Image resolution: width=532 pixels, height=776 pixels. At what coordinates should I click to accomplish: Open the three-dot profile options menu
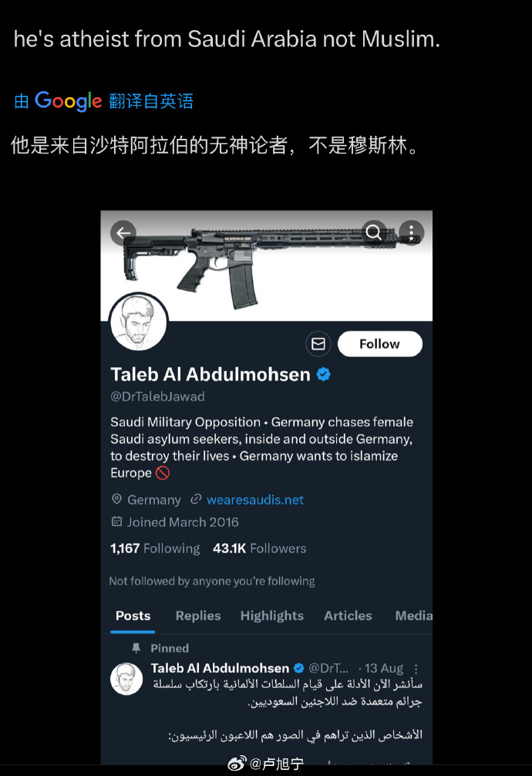tap(411, 232)
